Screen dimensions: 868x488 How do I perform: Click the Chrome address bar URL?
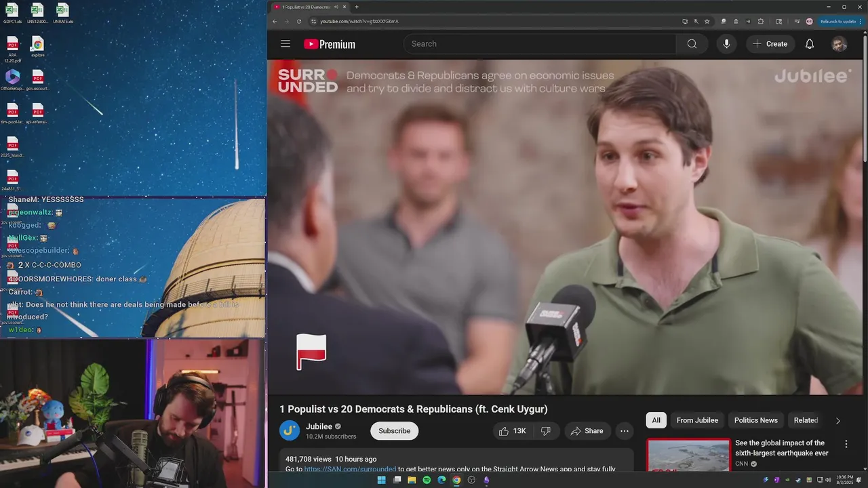[359, 21]
